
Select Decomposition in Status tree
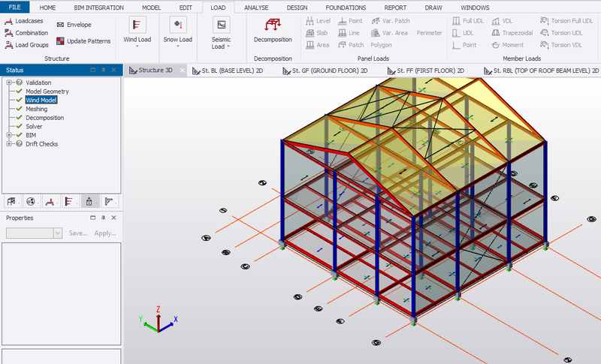(45, 118)
